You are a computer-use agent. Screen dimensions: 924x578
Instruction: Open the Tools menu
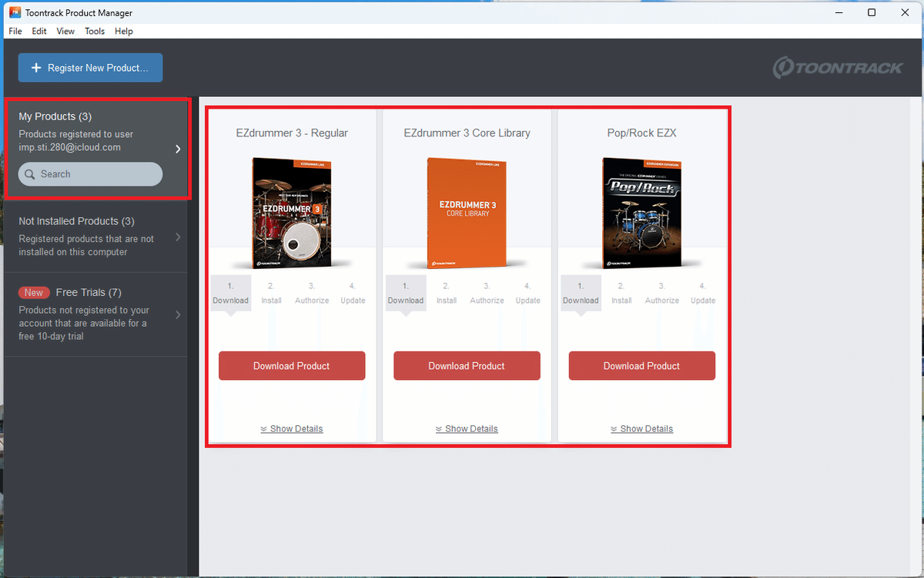point(95,31)
